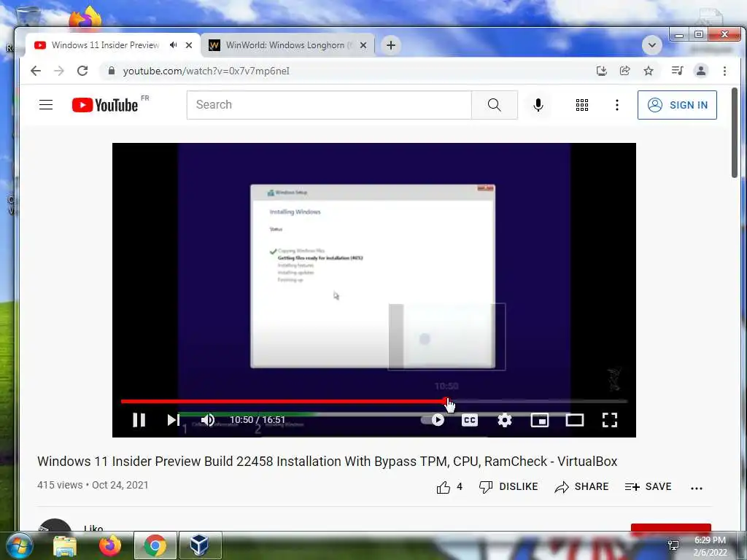Click the SIGN IN button
The image size is (747, 560).
coord(677,105)
